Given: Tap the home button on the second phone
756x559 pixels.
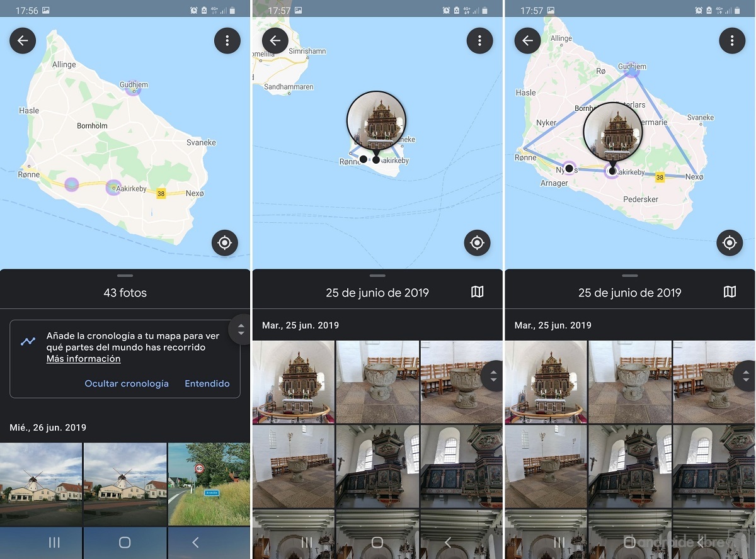Looking at the screenshot, I should point(377,542).
